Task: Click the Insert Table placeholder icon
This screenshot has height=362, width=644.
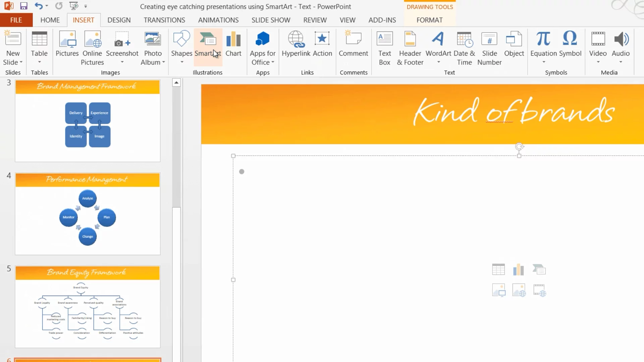Action: tap(498, 269)
